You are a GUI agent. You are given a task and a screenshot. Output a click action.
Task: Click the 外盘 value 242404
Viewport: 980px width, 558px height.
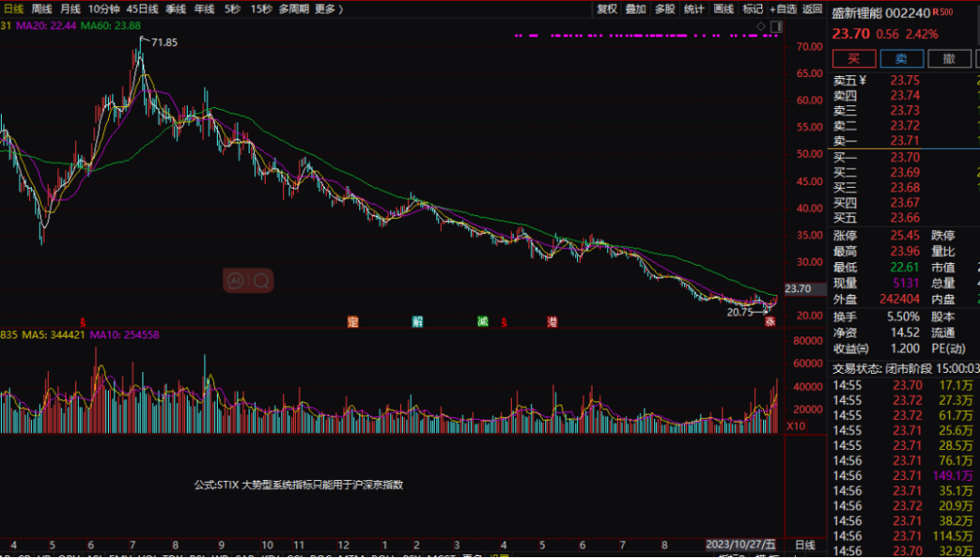900,299
